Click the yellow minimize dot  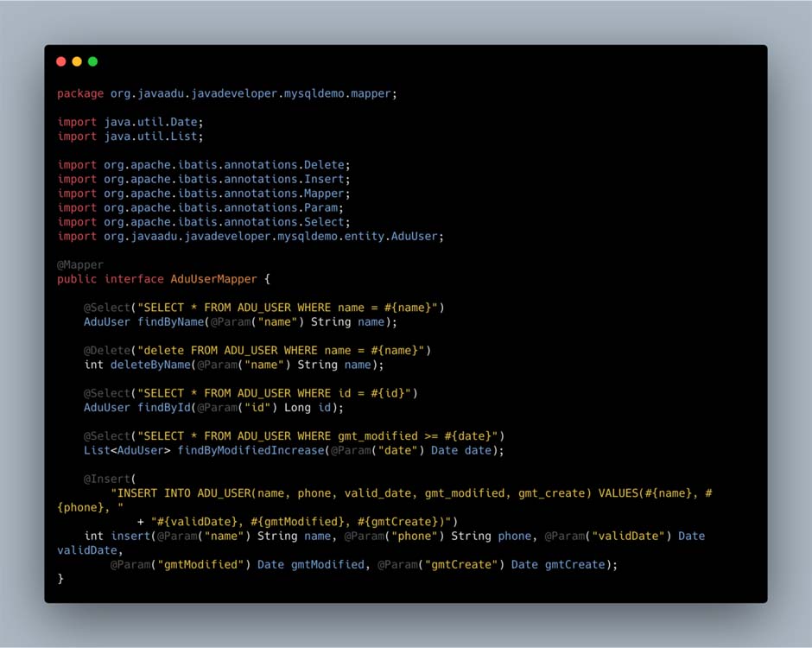pos(77,61)
